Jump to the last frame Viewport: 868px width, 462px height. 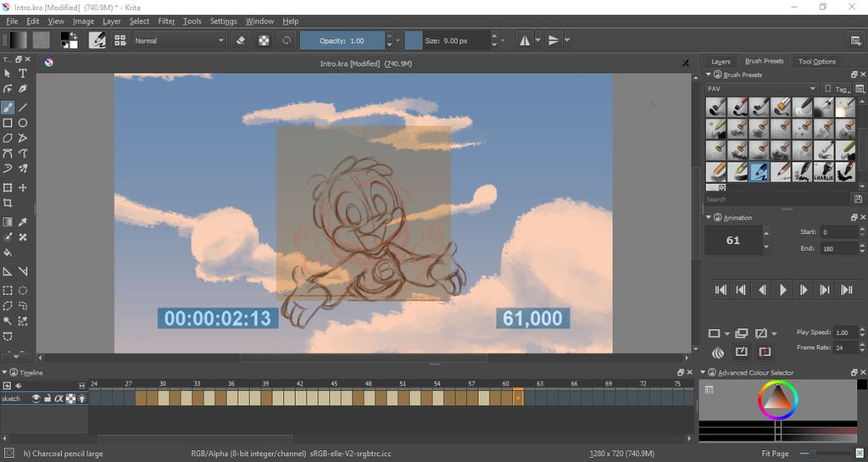pos(847,289)
